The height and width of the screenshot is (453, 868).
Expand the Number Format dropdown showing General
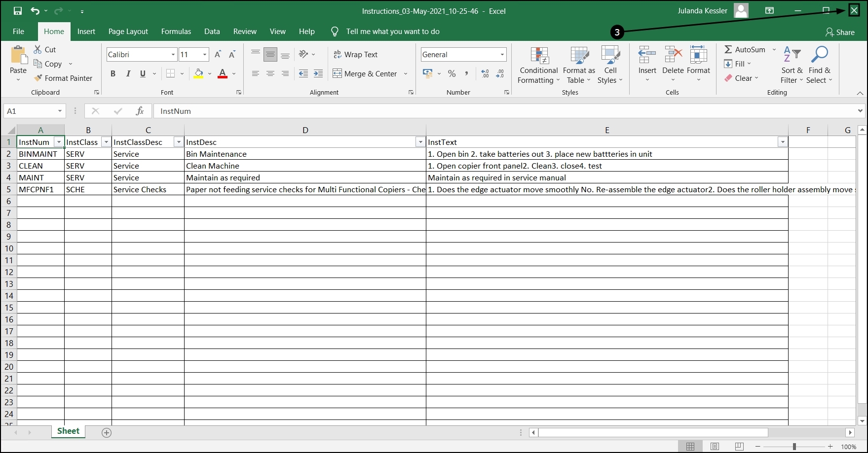502,54
